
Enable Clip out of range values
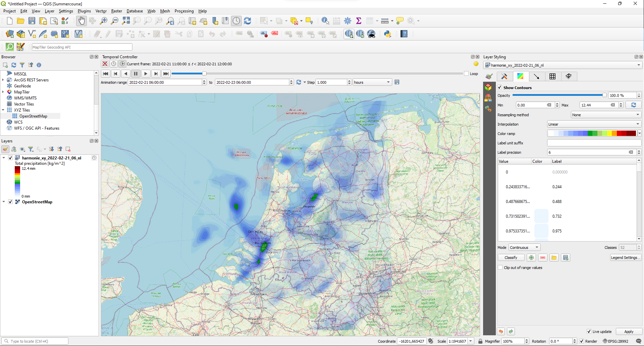coord(500,268)
